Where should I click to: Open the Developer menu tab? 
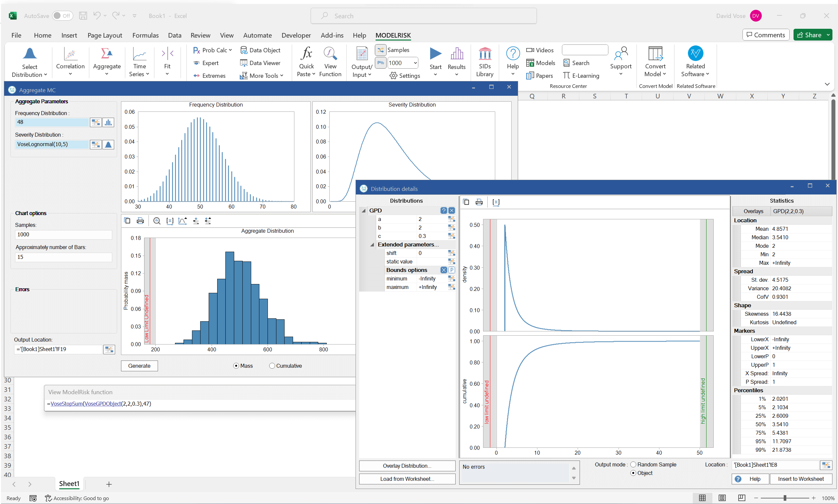[x=296, y=35]
